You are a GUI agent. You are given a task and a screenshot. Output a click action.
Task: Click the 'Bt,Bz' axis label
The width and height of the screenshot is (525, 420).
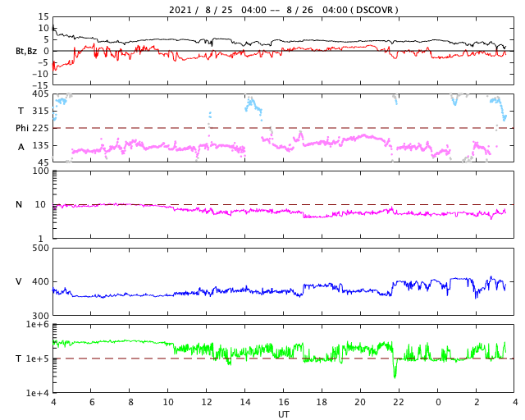(x=26, y=51)
